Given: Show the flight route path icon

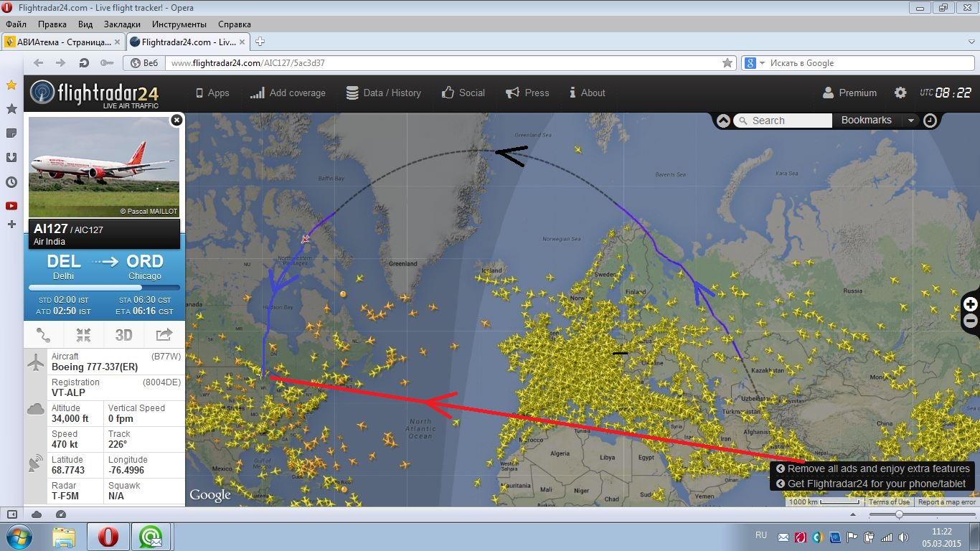Looking at the screenshot, I should pyautogui.click(x=44, y=335).
